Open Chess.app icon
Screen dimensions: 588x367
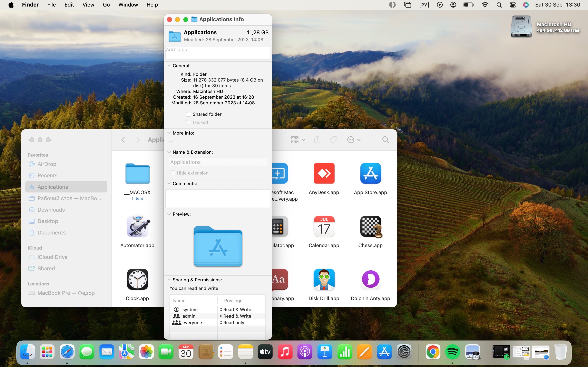coord(370,227)
